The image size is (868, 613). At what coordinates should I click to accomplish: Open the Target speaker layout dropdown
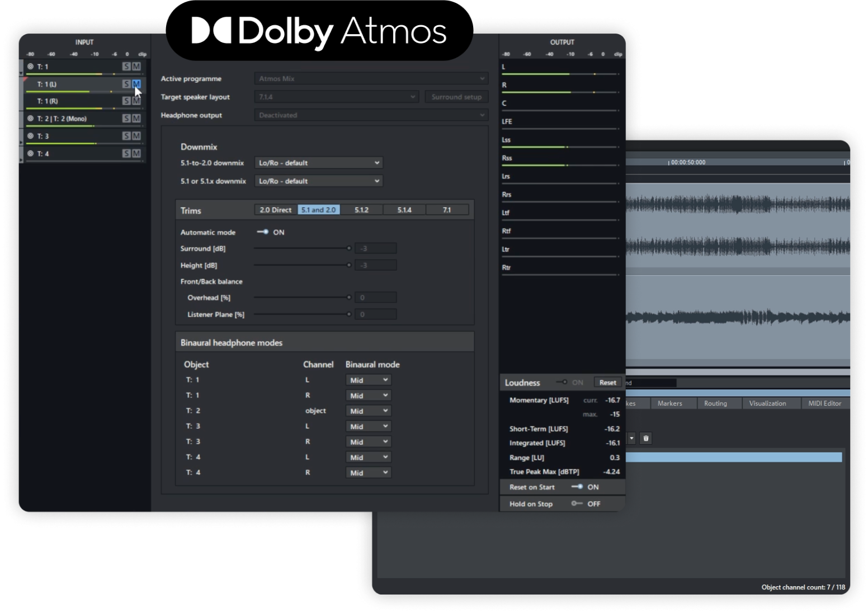[x=337, y=97]
